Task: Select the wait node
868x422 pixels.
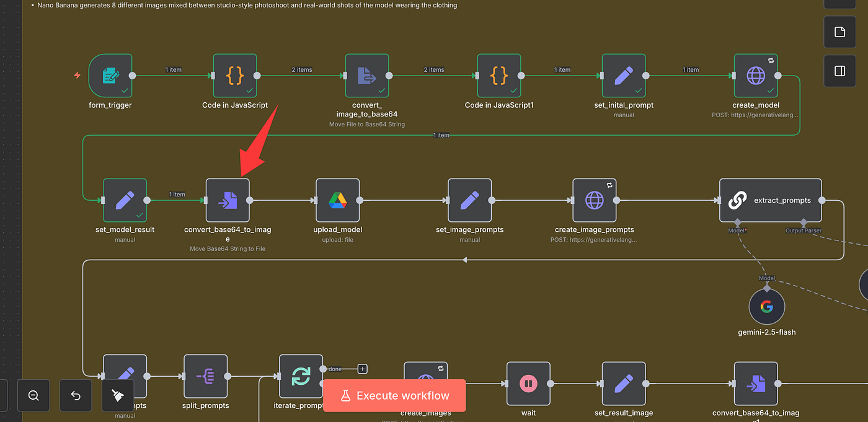Action: (x=528, y=384)
